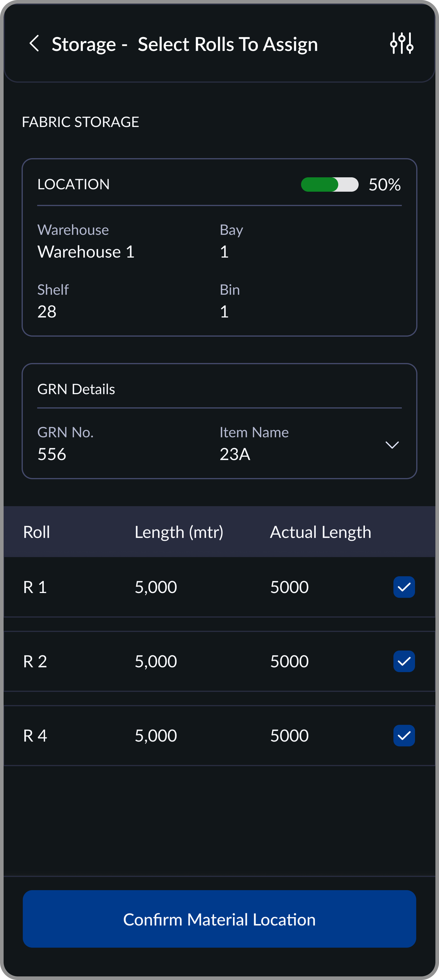Click the Storage - Select Rolls To Assign title
Screen dimensions: 439x980
(x=185, y=43)
